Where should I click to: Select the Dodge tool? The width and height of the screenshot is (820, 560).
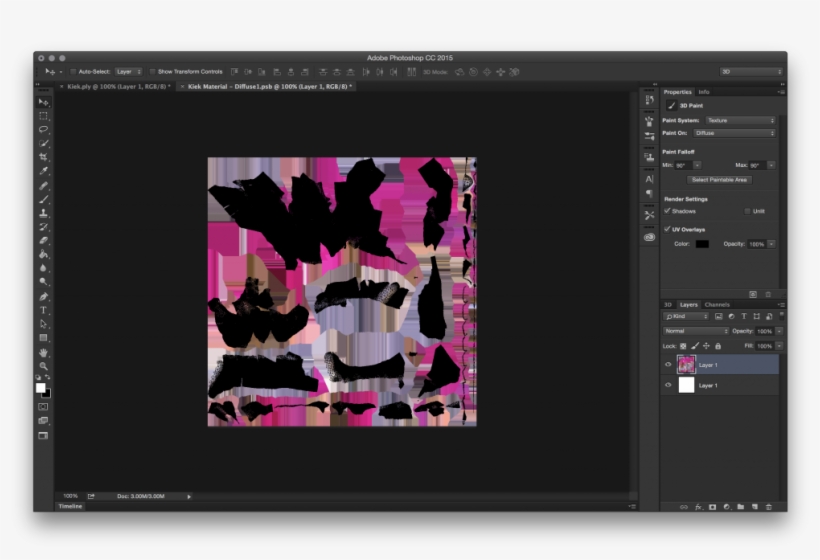(43, 282)
